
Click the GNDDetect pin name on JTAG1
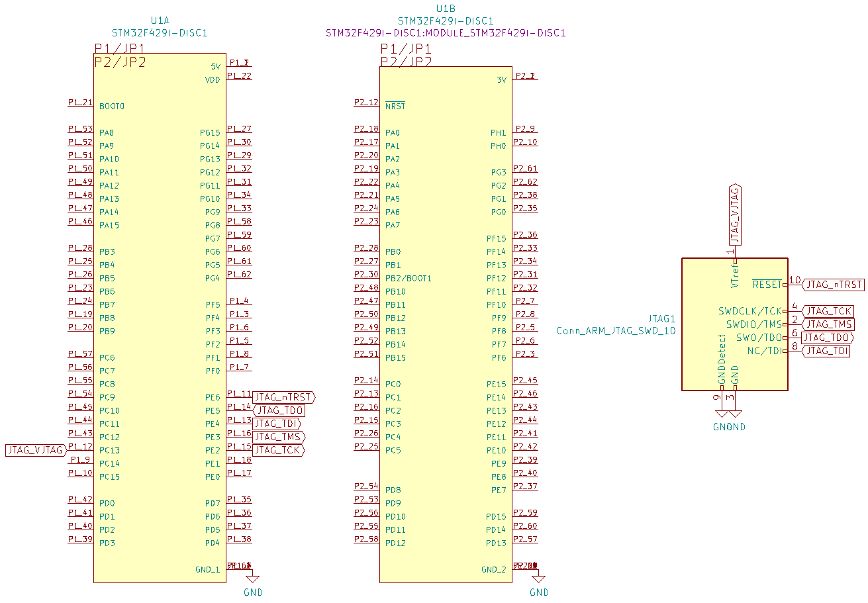(722, 359)
